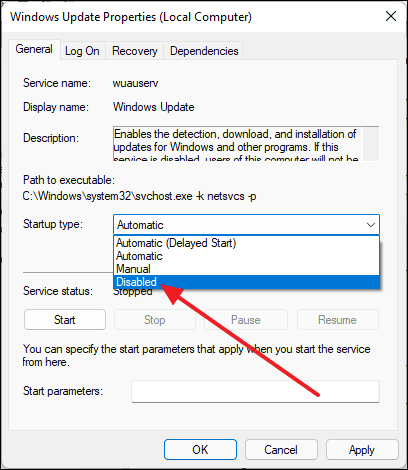Image resolution: width=408 pixels, height=470 pixels.
Task: Select Automatic from the startup list
Action: 246,256
